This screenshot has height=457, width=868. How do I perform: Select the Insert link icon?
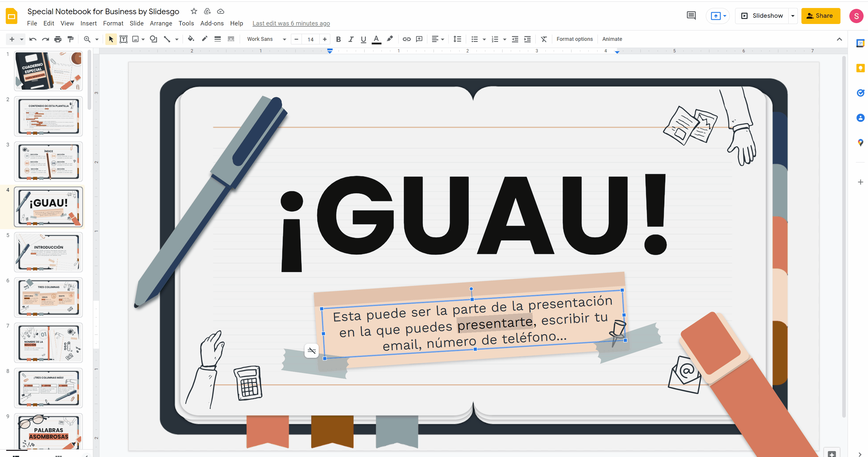pos(406,39)
